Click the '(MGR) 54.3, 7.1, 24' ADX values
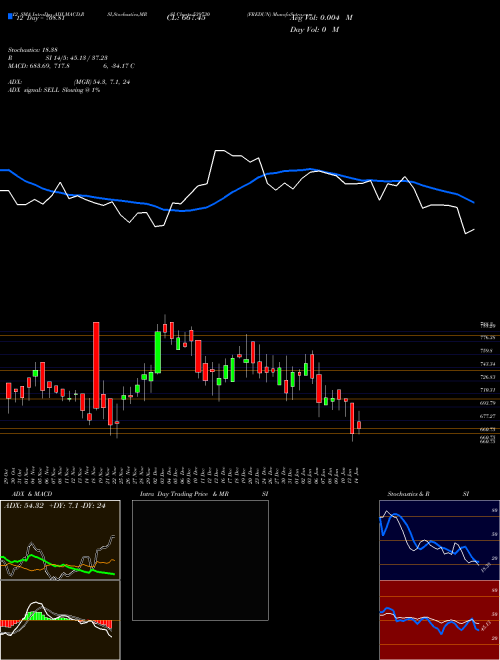The height and width of the screenshot is (660, 500). (x=101, y=82)
